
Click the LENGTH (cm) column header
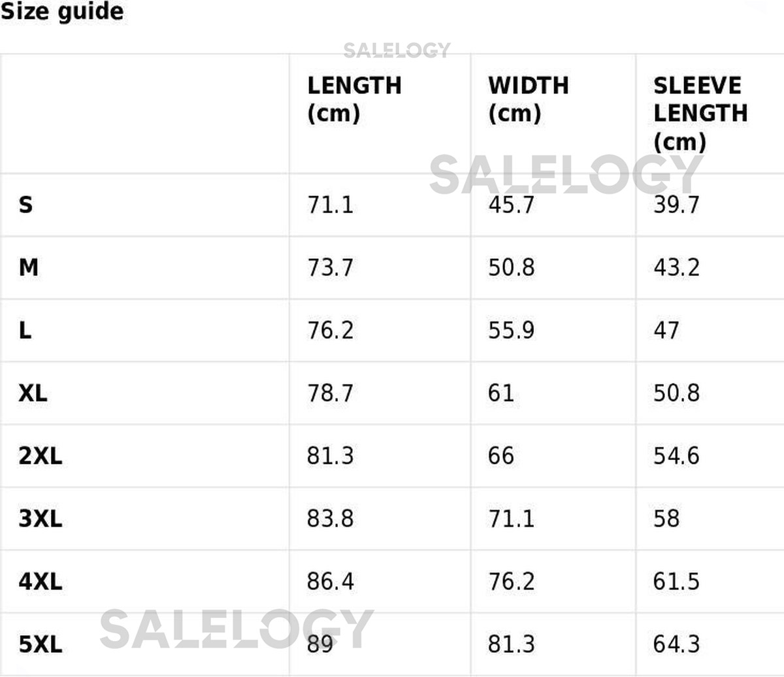[x=354, y=99]
